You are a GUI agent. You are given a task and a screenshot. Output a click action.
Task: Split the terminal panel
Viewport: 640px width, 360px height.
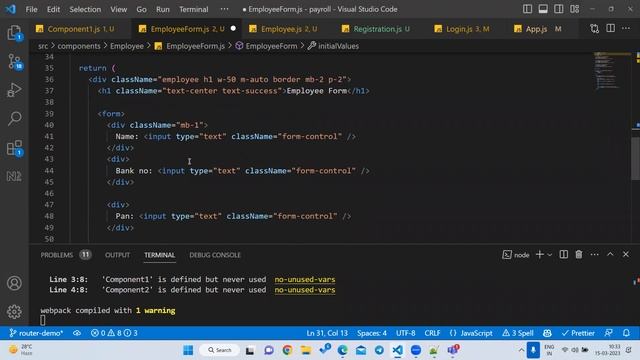[563, 255]
